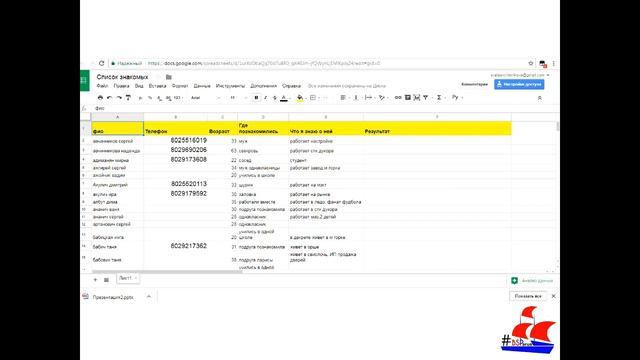Toggle italic formatting

(265, 98)
